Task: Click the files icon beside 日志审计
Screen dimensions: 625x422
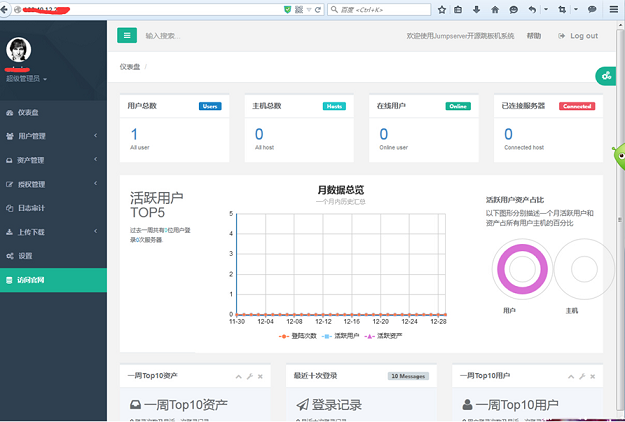Action: pos(10,208)
